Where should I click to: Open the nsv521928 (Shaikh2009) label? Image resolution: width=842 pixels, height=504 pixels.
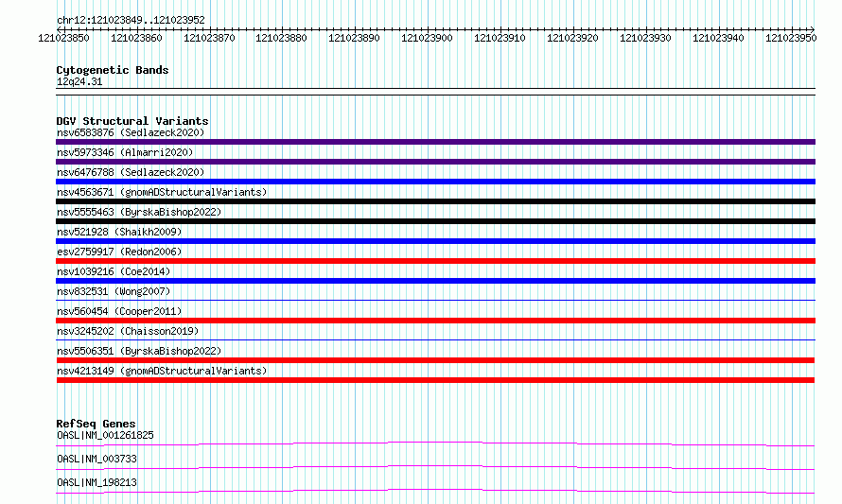(x=119, y=232)
